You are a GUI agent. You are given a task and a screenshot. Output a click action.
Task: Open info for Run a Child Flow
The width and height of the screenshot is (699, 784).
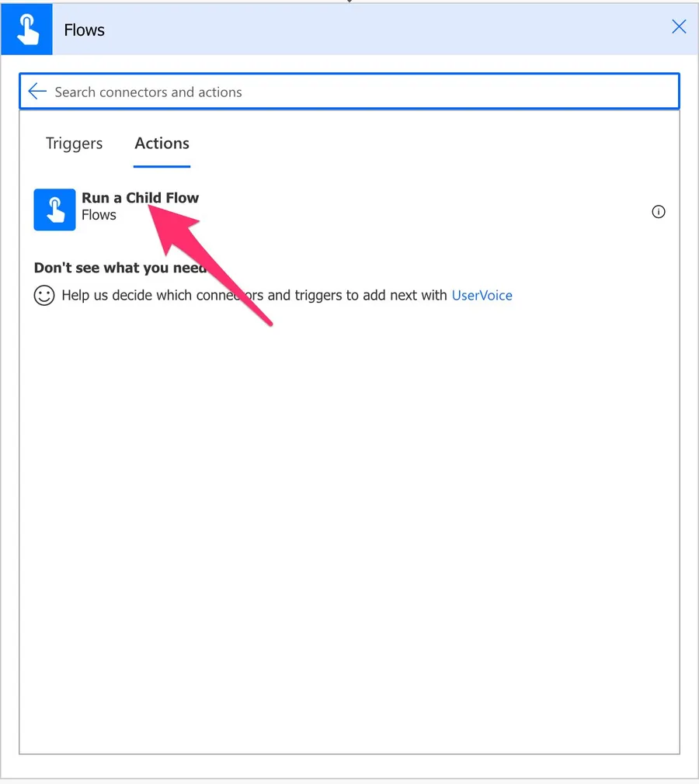(x=658, y=212)
